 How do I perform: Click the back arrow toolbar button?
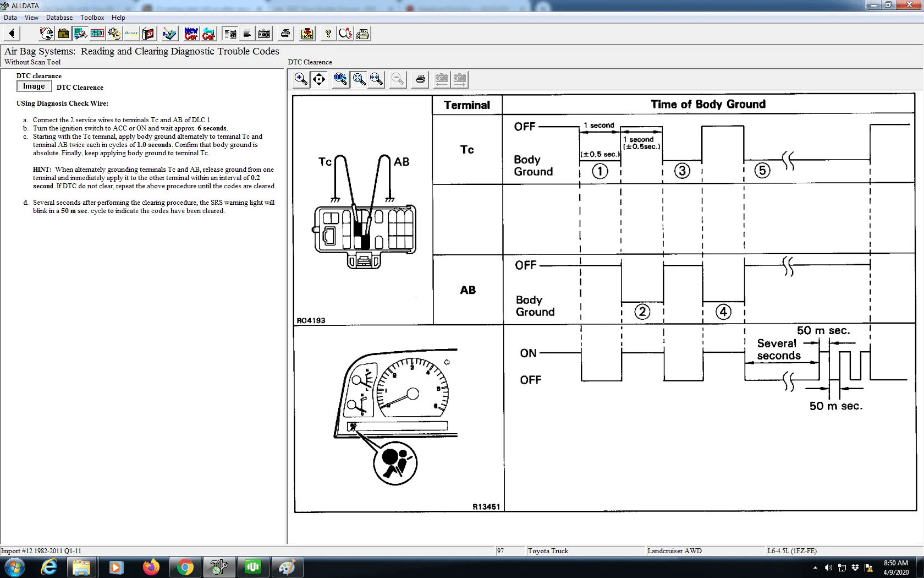[x=12, y=34]
